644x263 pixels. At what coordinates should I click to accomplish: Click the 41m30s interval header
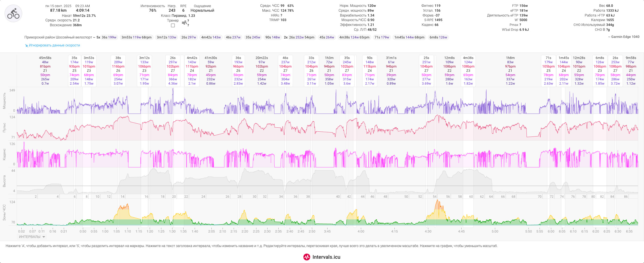coord(211,58)
